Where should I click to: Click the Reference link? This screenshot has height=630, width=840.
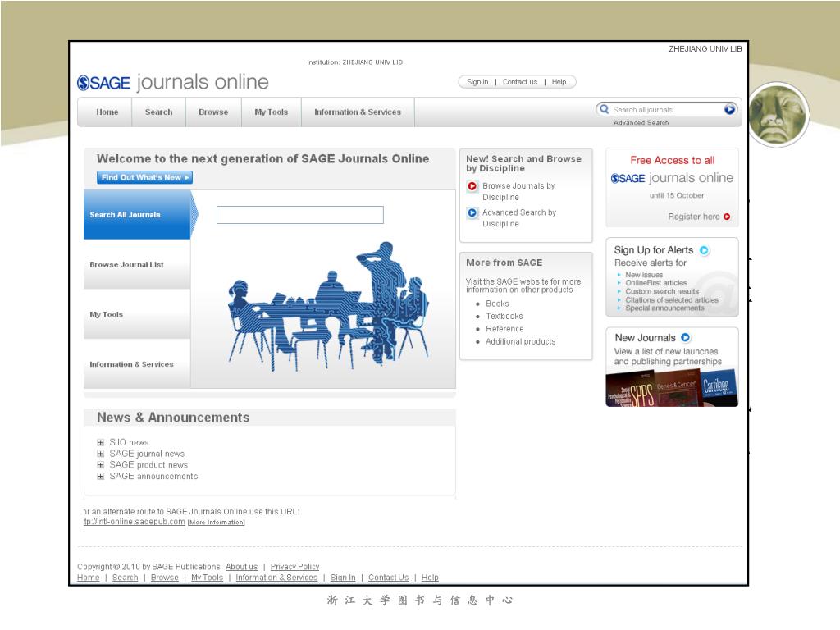(504, 329)
